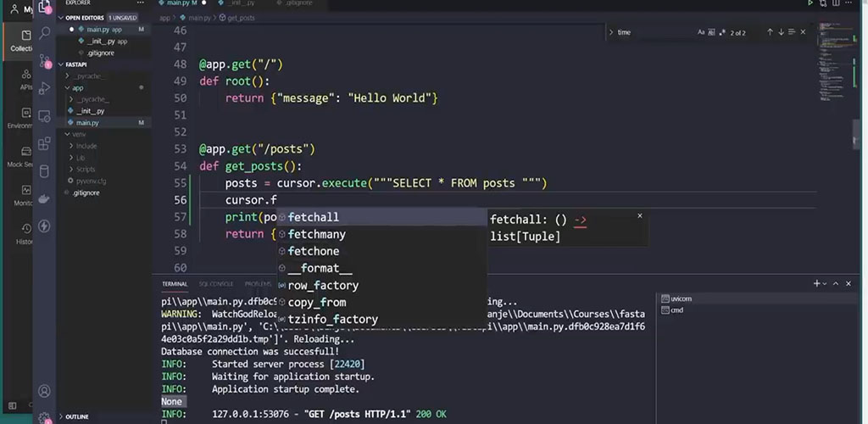The image size is (868, 424).
Task: Expand the replace field in find widget
Action: pos(610,33)
